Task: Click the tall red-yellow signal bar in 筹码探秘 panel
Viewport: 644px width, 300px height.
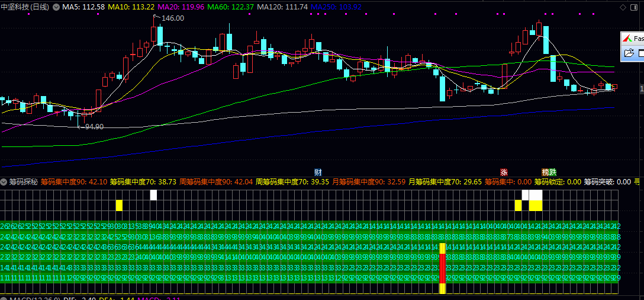Action: pos(442,269)
